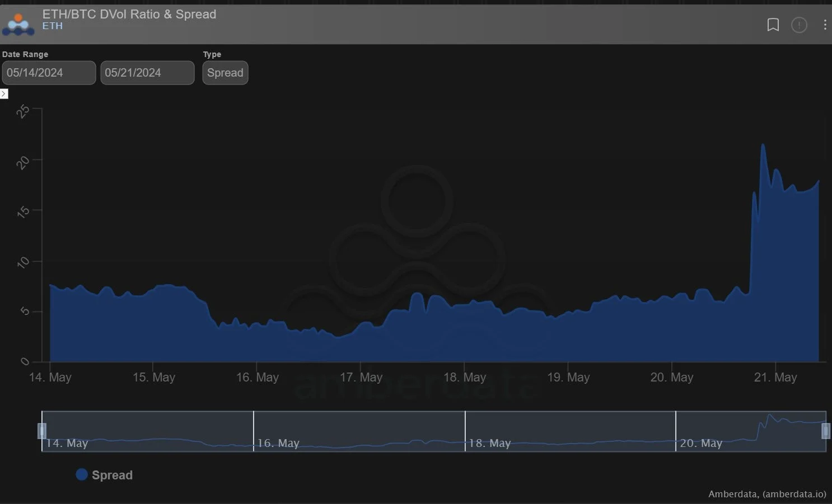Open the three-dot options menu

pyautogui.click(x=825, y=25)
